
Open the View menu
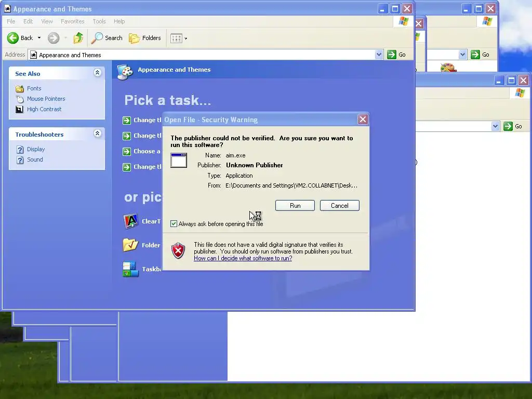point(47,21)
